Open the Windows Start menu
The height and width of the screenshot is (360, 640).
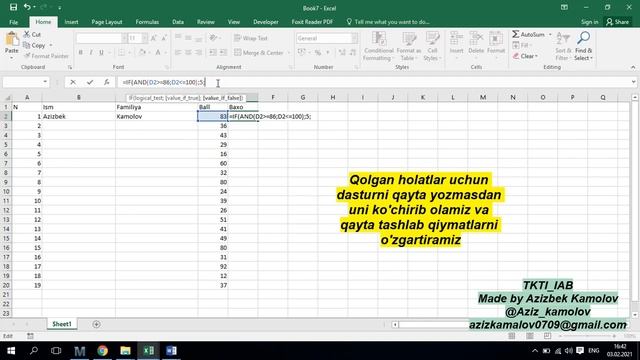coord(11,351)
